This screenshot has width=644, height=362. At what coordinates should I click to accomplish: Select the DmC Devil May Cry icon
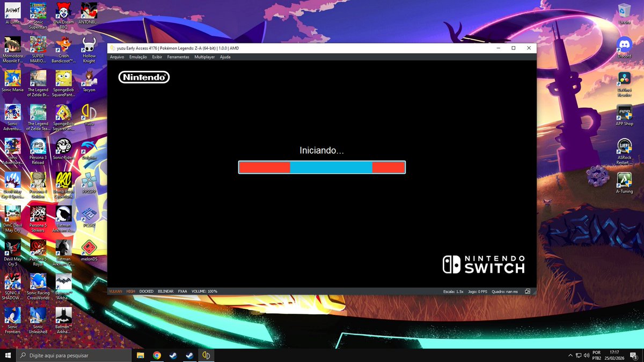pos(12,219)
